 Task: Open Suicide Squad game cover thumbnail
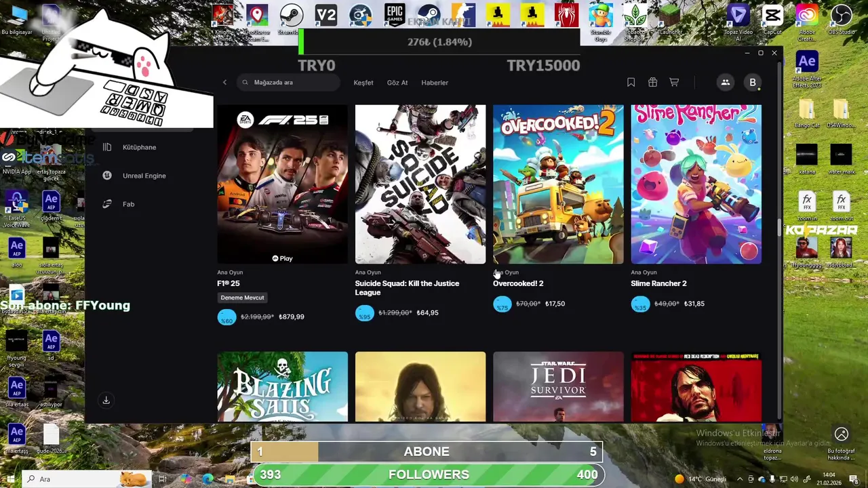coord(420,184)
